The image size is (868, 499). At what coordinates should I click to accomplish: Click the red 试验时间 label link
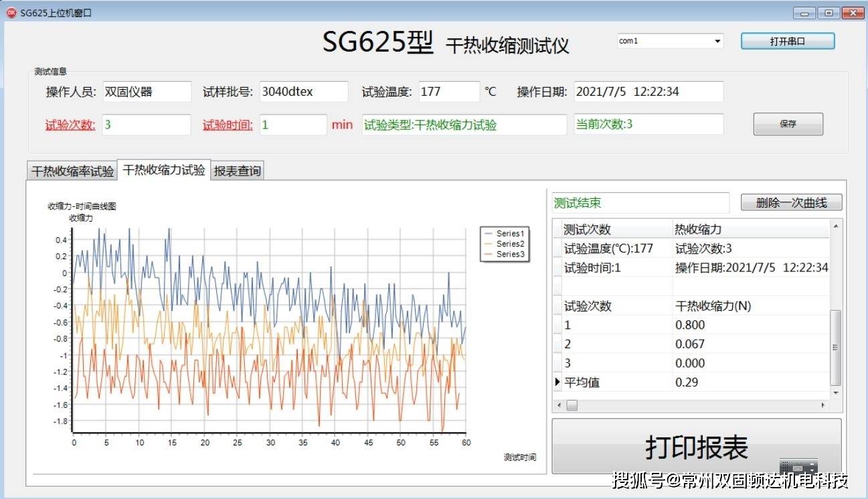(x=228, y=125)
